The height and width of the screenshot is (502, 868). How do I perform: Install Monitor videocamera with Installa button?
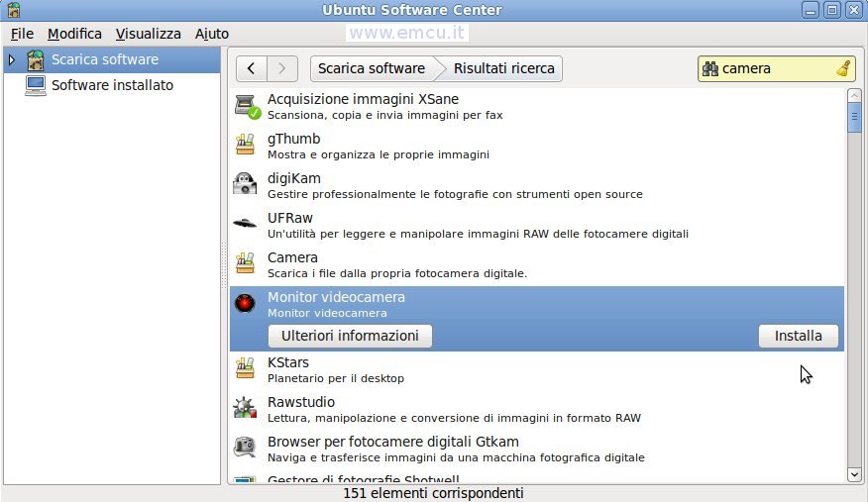point(799,336)
